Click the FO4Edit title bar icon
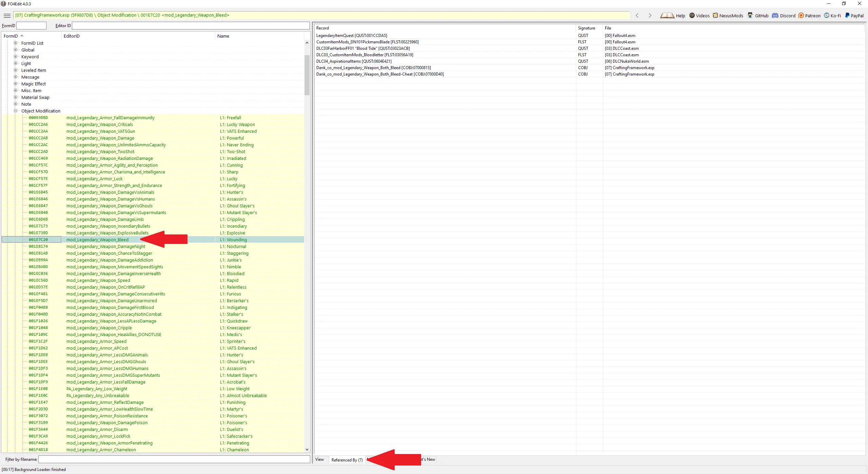Image resolution: width=868 pixels, height=474 pixels. 3,4
